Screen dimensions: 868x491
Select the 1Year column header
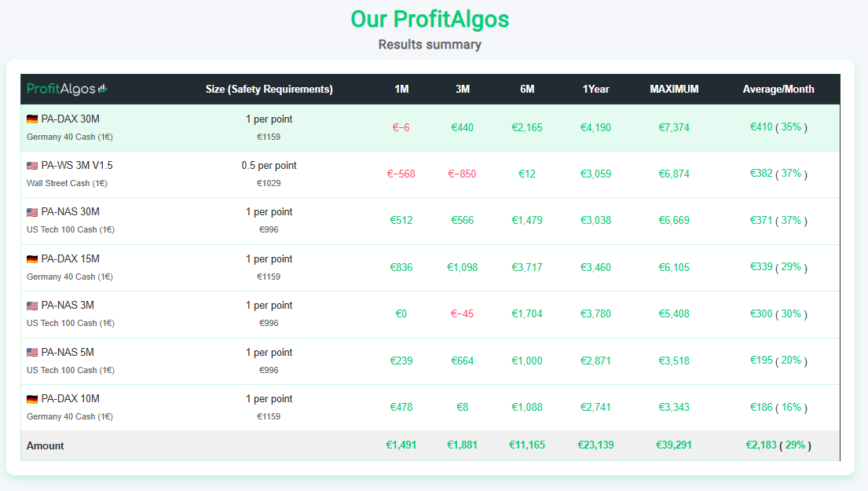pyautogui.click(x=595, y=89)
